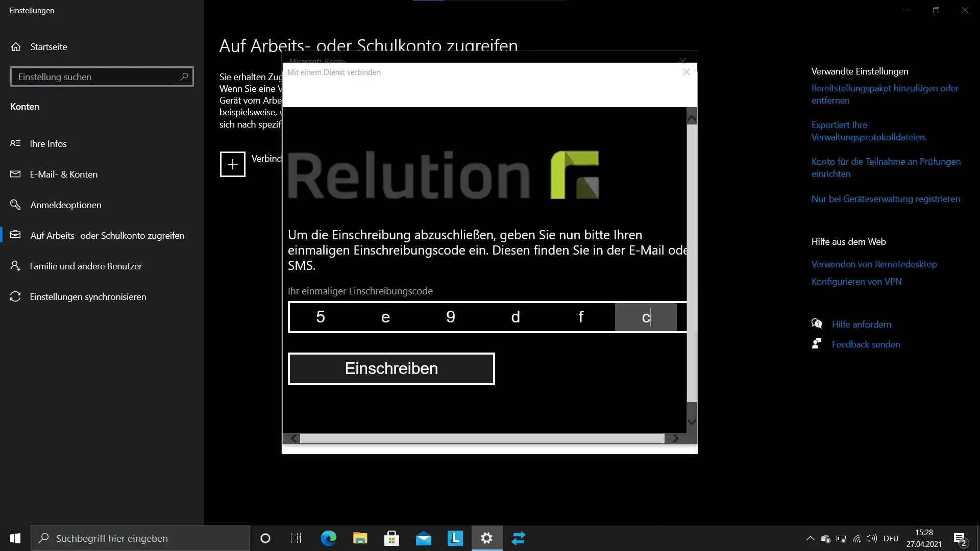Open the blue L app on taskbar
Viewport: 980px width, 551px height.
pos(455,538)
